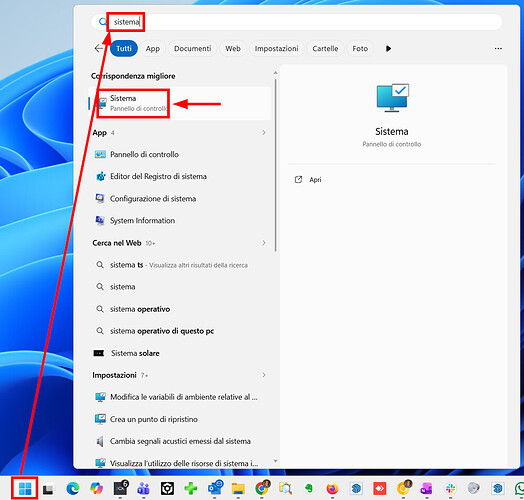524x500 pixels.
Task: Click the Cerca nel Web section header
Action: coord(117,243)
